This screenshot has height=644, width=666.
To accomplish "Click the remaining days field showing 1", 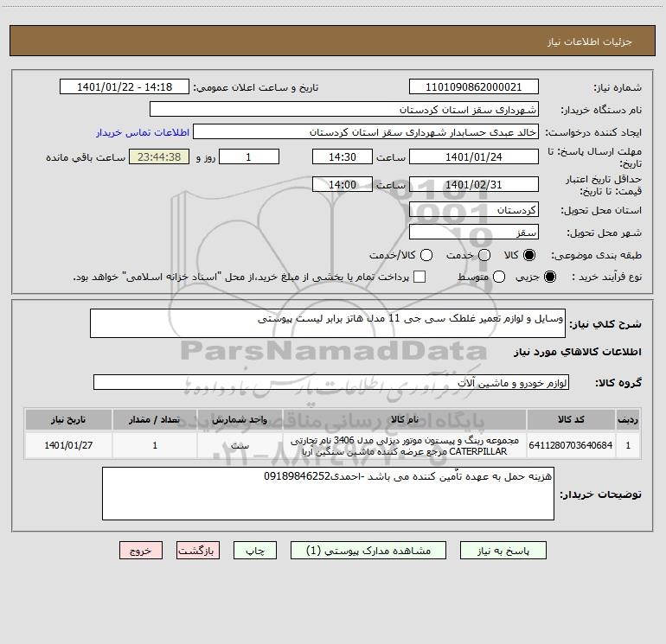I will click(x=249, y=156).
